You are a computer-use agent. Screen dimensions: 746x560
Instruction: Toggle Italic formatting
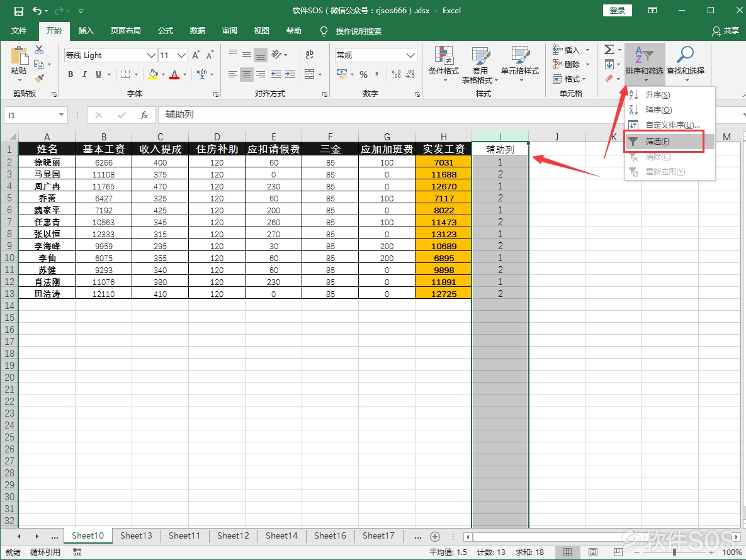tap(84, 74)
